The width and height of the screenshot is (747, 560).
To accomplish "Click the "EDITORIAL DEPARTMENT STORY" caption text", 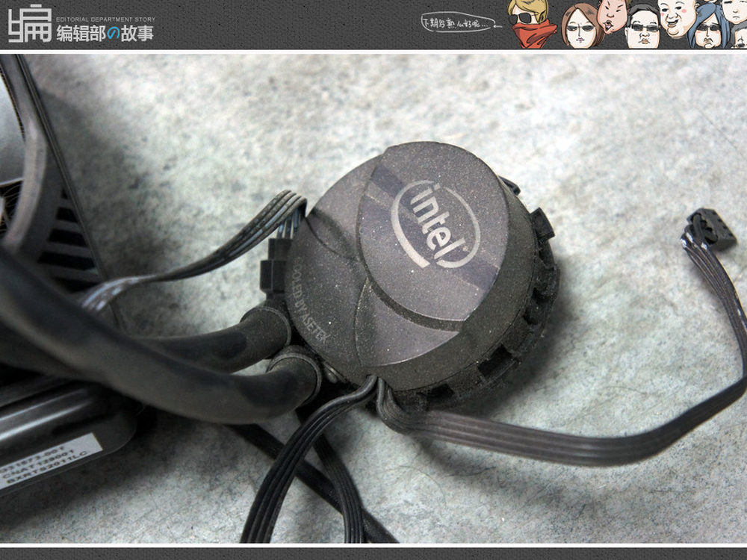I will point(106,19).
